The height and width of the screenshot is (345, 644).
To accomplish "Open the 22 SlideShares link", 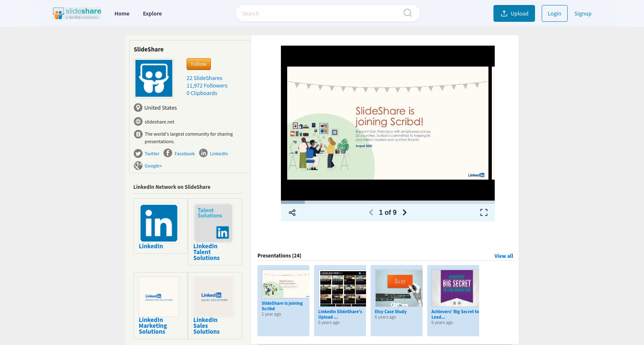I will tap(205, 78).
